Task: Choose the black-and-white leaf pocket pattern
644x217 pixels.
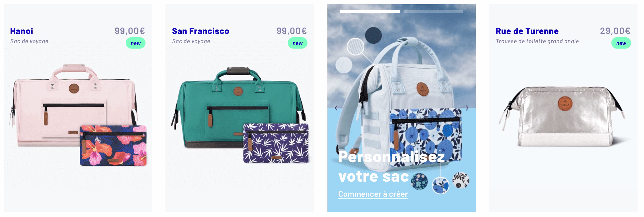Action: [461, 180]
